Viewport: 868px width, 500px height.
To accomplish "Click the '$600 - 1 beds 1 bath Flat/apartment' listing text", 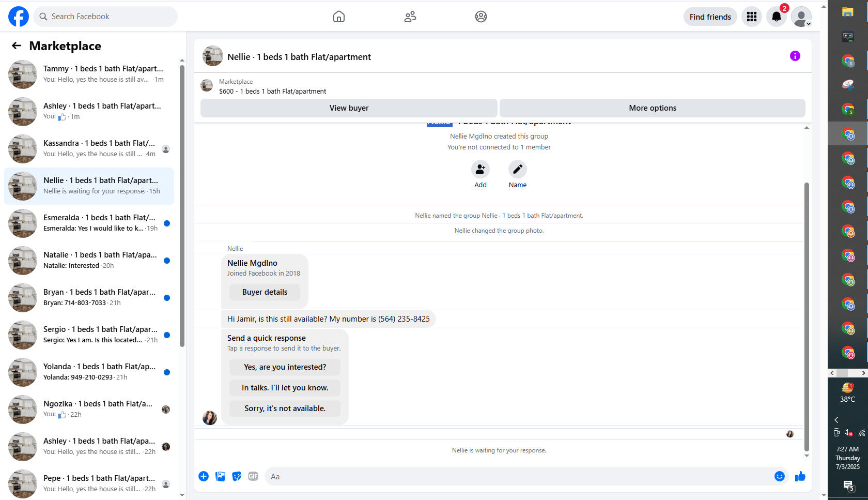I will 272,91.
